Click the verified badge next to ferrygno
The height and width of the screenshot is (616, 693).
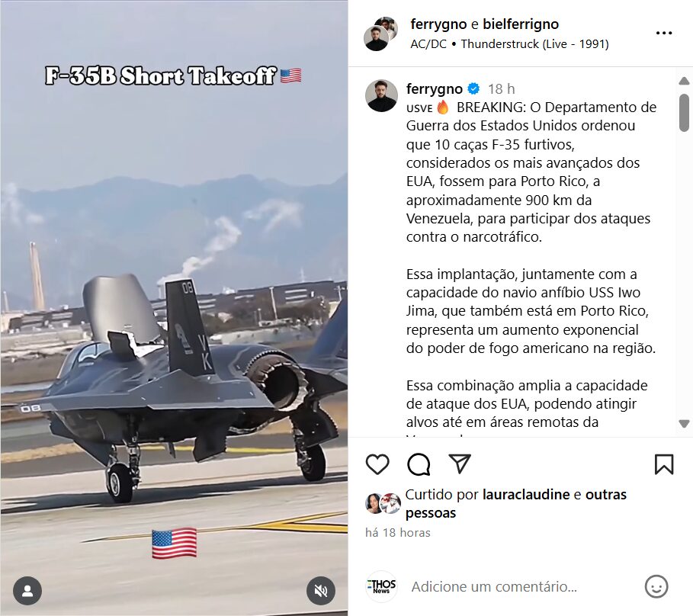[473, 89]
